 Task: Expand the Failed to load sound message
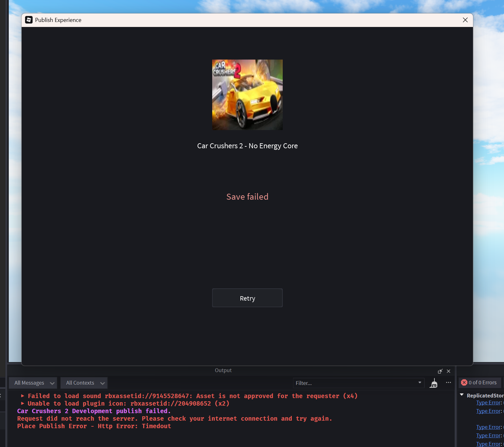23,396
